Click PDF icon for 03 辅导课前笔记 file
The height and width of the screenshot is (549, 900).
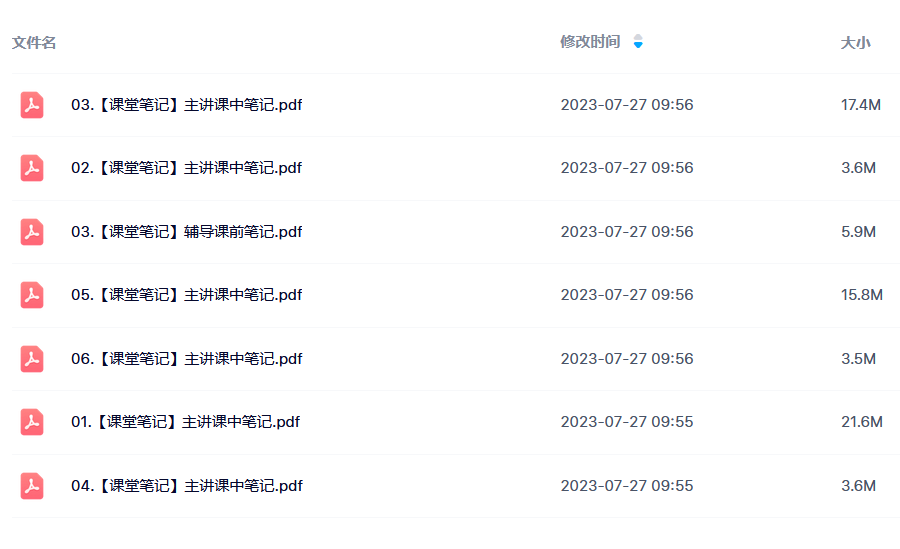pyautogui.click(x=32, y=232)
